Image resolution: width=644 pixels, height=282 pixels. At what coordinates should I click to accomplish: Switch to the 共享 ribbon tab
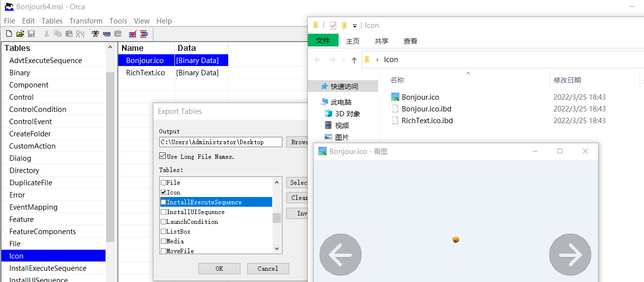tap(382, 41)
